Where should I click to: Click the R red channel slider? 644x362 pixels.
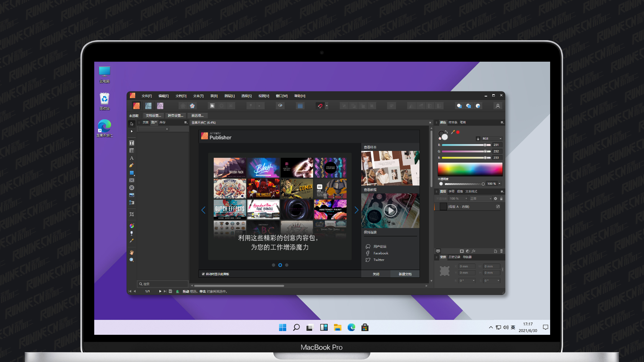(466, 145)
